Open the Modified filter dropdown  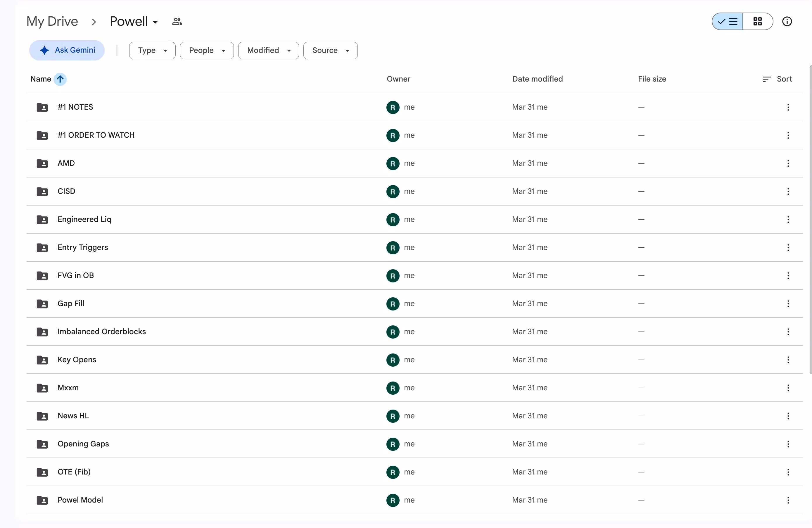(x=269, y=51)
